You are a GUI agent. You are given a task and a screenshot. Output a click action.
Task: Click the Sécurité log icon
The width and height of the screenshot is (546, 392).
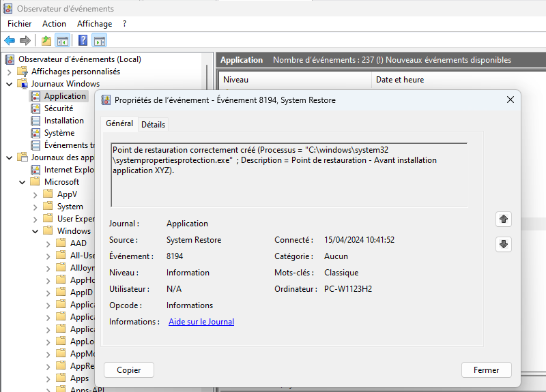pos(35,108)
